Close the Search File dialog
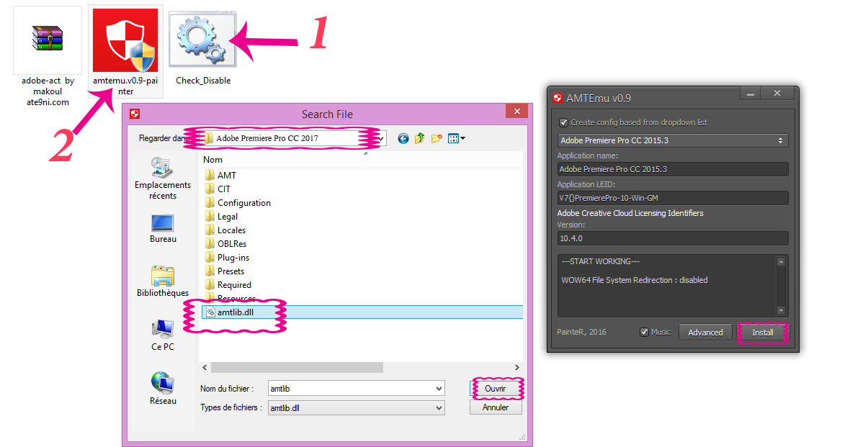The image size is (868, 447). click(x=516, y=111)
